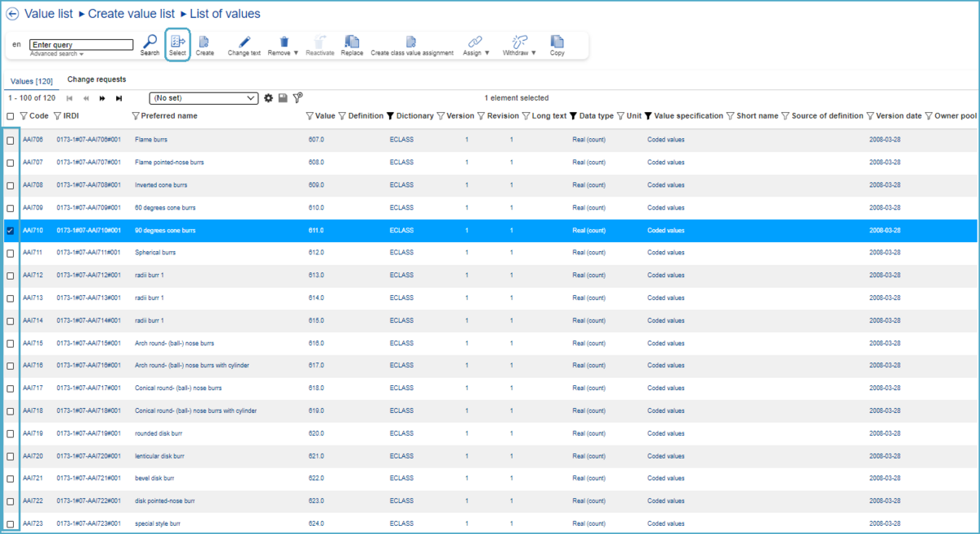Open column settings gear icon
Screen dimensions: 980x534
(x=268, y=98)
